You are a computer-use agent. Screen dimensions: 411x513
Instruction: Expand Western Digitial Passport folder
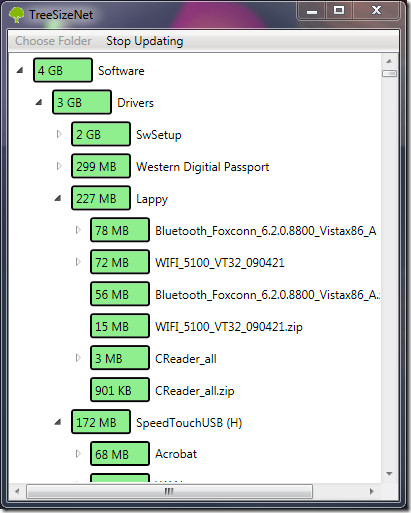tap(59, 166)
